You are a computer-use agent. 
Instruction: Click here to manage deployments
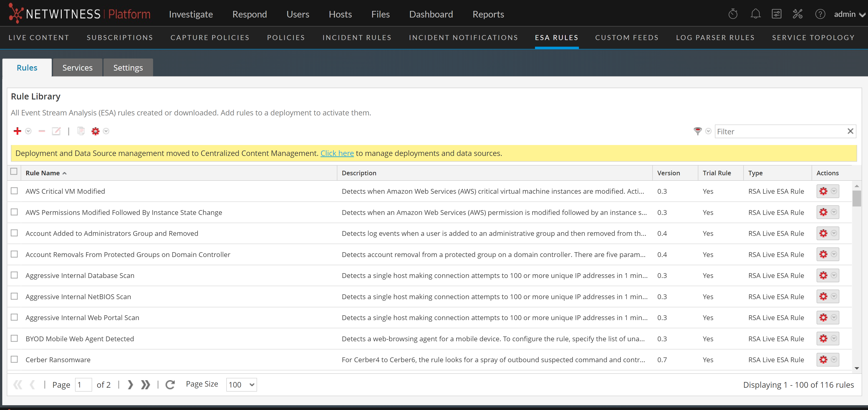(x=337, y=153)
